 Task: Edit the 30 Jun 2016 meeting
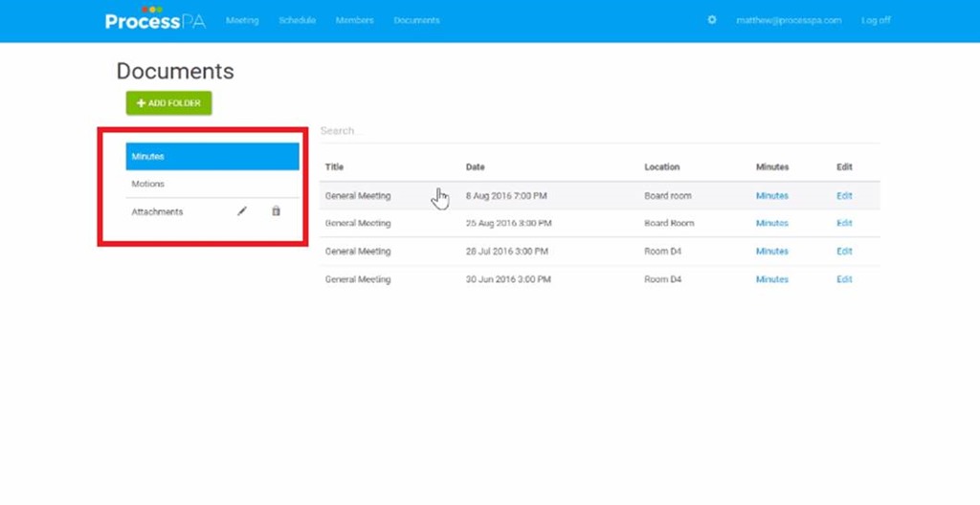coord(844,279)
